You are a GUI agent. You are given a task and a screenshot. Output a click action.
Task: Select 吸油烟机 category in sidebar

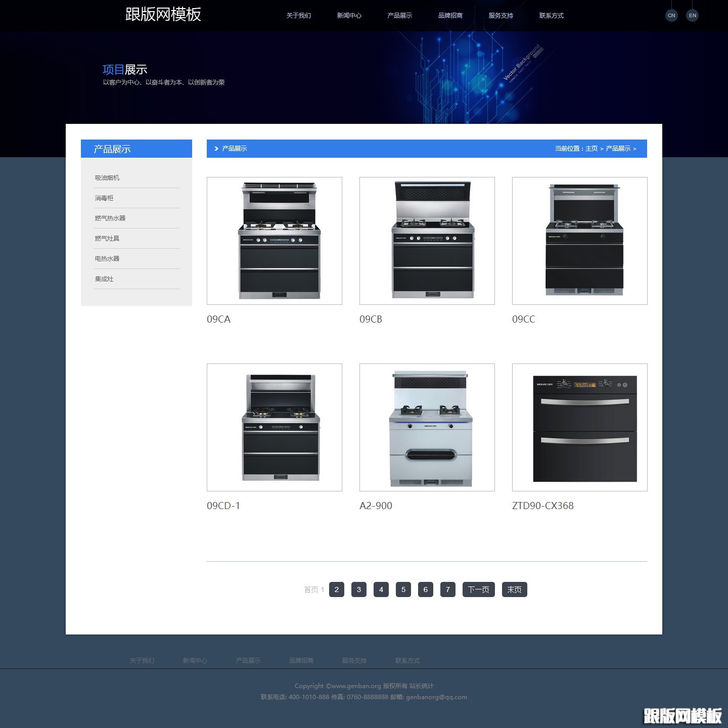107,178
